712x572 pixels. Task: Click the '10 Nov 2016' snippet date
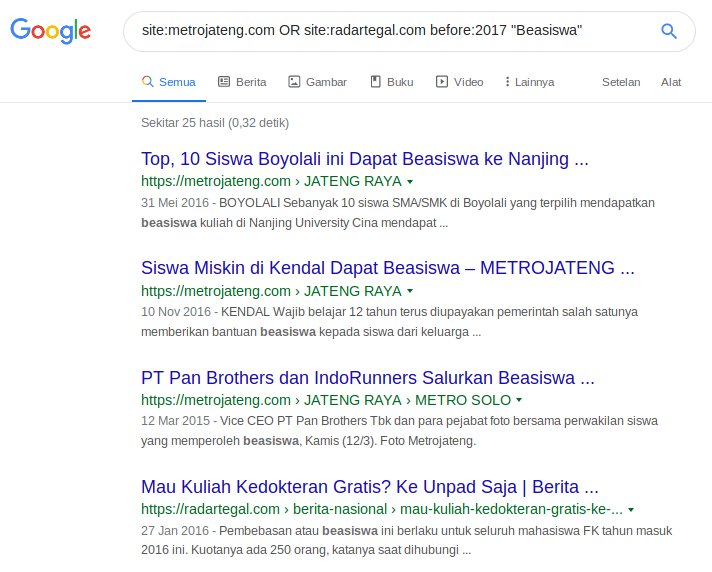tap(176, 311)
